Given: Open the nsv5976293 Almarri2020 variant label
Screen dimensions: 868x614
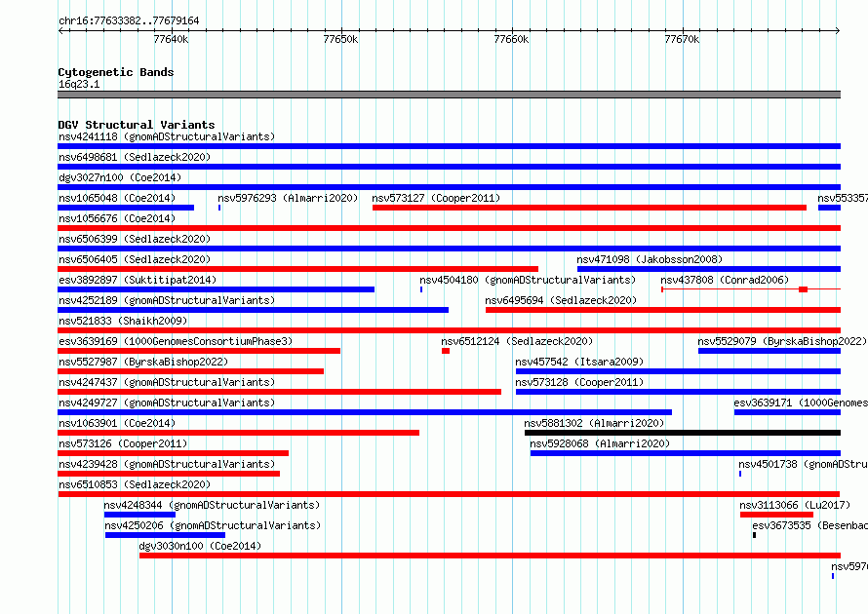Looking at the screenshot, I should tap(288, 198).
